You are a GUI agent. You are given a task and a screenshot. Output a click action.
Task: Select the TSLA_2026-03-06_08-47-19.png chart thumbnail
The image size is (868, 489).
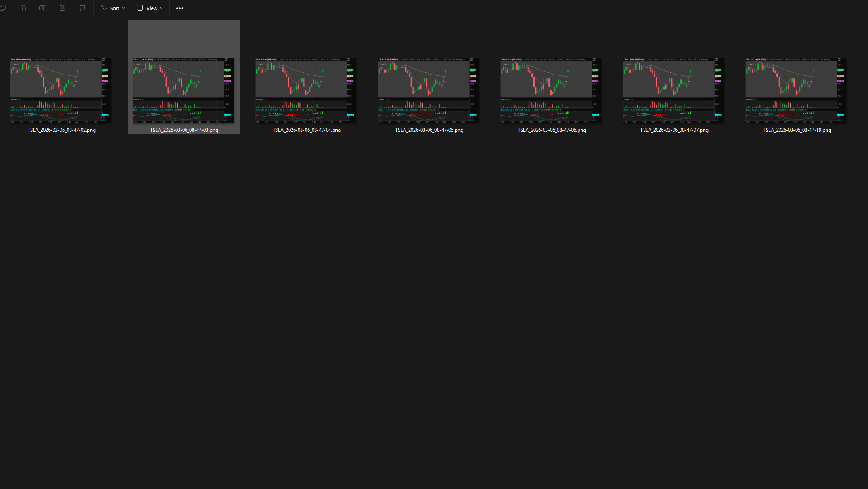click(796, 90)
